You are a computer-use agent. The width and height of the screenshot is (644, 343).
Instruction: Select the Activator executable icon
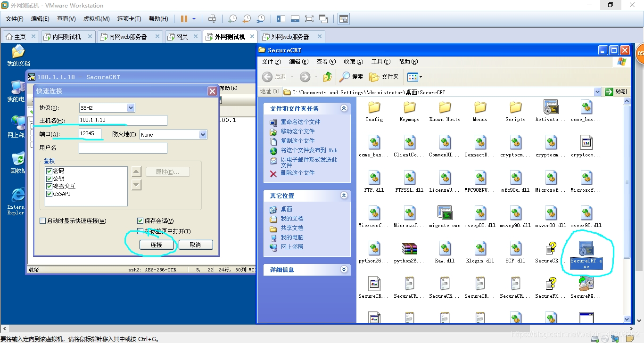[x=551, y=111]
